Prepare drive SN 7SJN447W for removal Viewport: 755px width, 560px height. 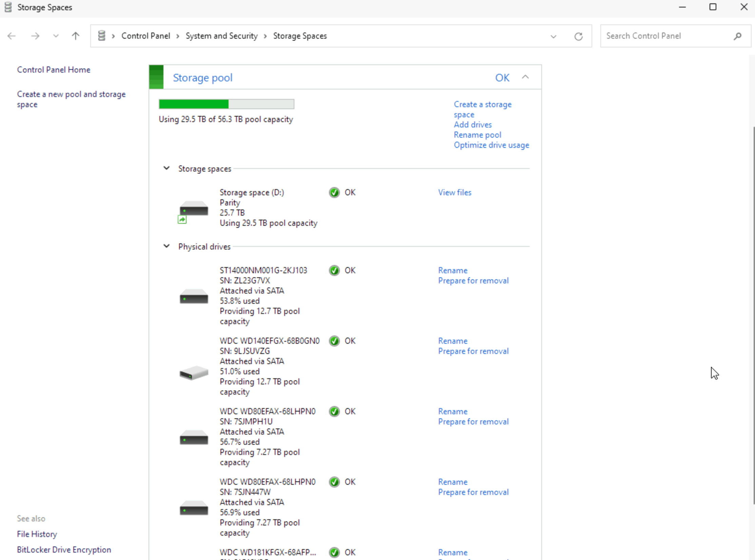(x=473, y=492)
